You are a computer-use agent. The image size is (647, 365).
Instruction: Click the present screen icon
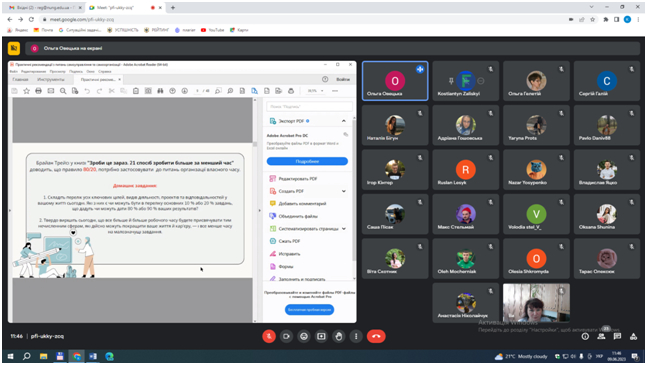click(321, 336)
